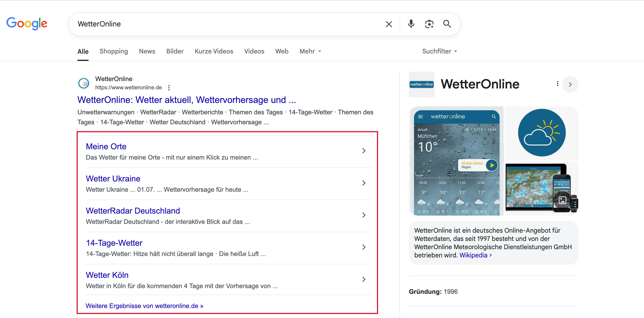Open the München weather app screenshot

click(x=457, y=161)
